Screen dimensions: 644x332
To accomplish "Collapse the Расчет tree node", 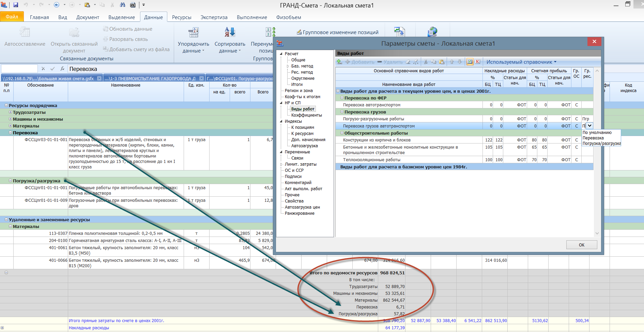I will click(281, 54).
